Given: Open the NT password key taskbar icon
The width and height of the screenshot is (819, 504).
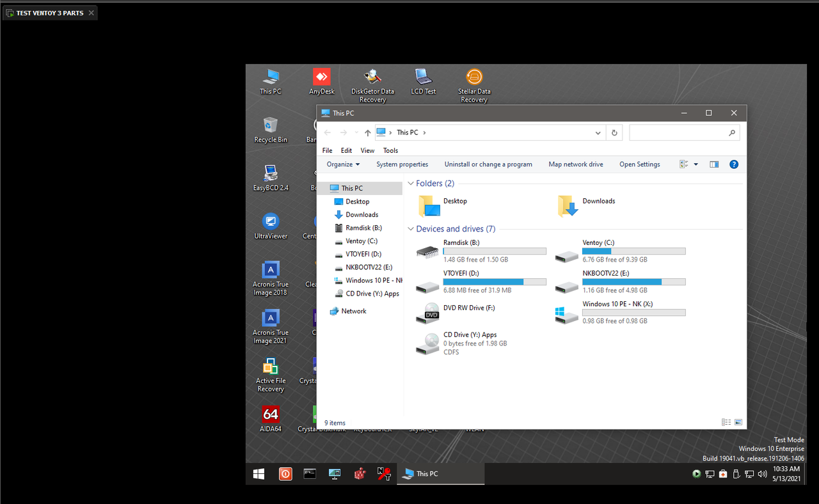Looking at the screenshot, I should coord(384,474).
